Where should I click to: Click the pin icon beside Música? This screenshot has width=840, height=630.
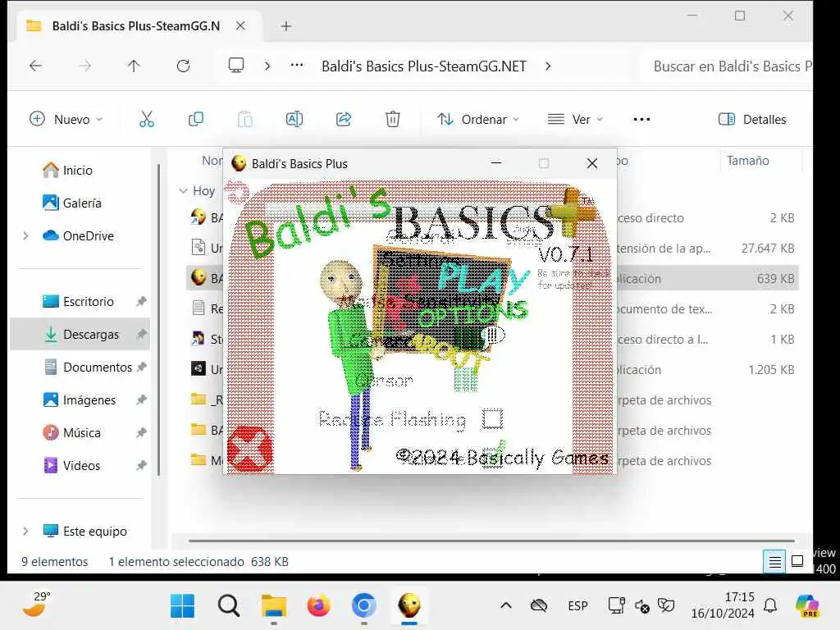point(141,432)
